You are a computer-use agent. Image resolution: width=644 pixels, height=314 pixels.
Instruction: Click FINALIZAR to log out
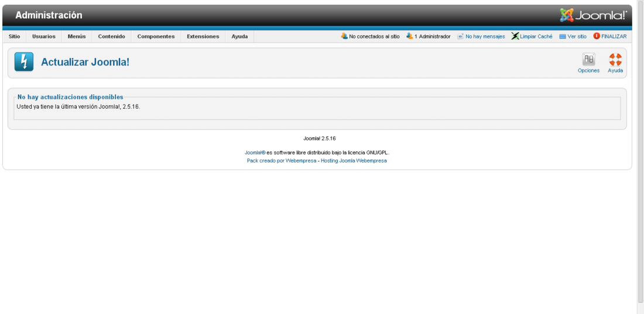coord(614,36)
